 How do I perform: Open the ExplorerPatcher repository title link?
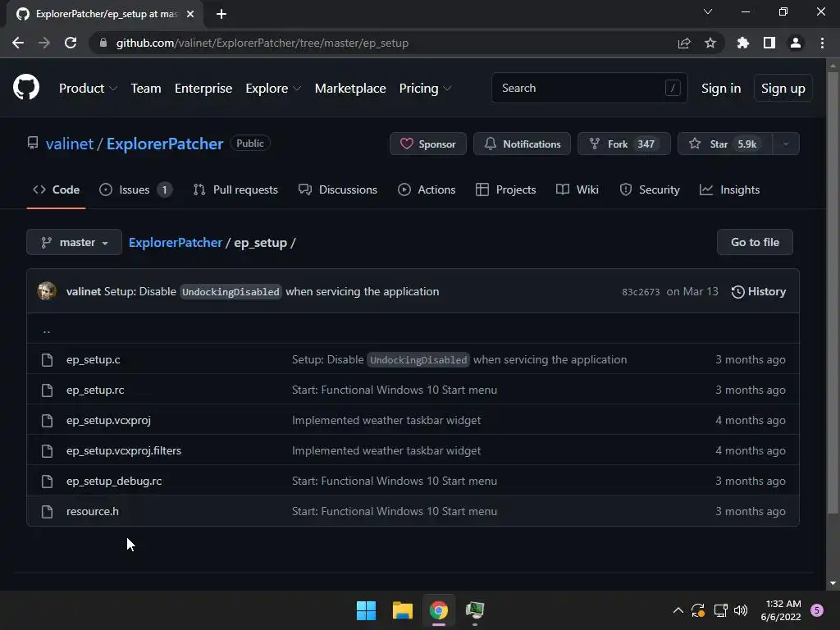[164, 144]
